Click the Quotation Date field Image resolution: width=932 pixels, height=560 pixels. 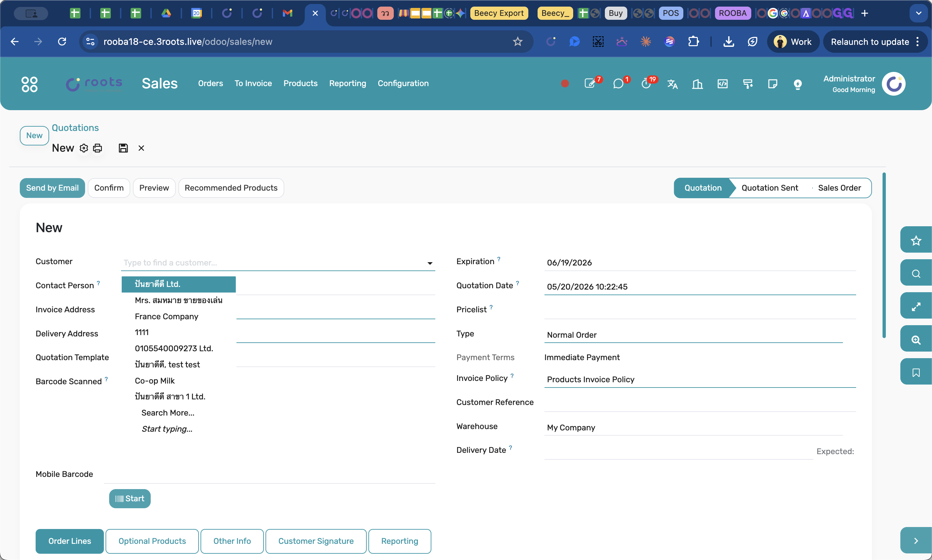[x=699, y=287]
